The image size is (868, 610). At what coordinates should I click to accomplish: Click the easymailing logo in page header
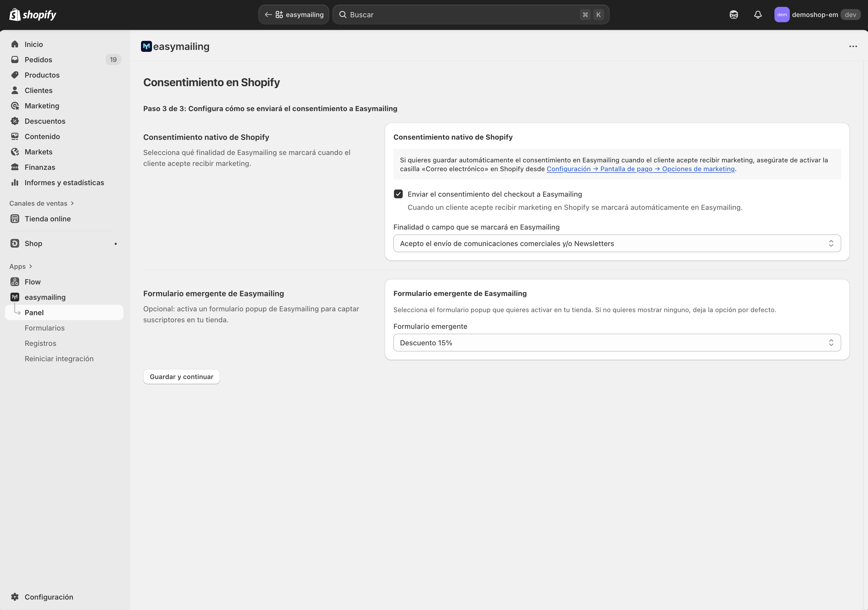146,46
